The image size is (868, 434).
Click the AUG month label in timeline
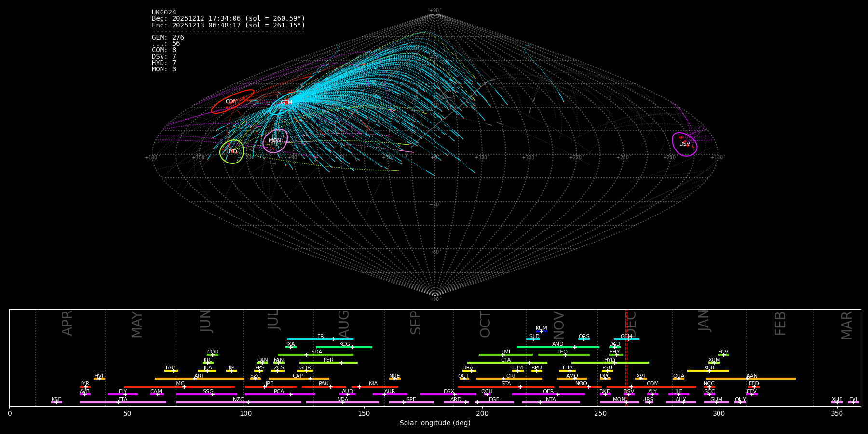coord(344,323)
